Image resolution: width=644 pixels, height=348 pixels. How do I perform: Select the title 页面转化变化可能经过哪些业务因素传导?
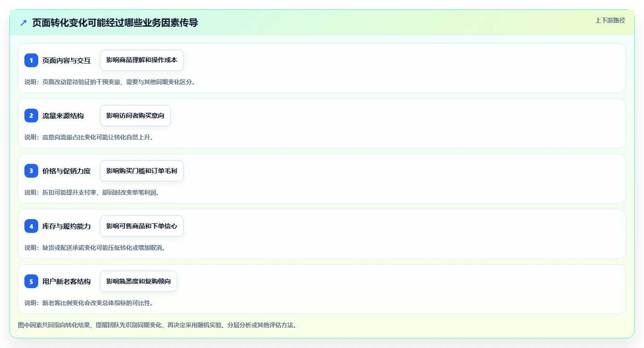[115, 23]
